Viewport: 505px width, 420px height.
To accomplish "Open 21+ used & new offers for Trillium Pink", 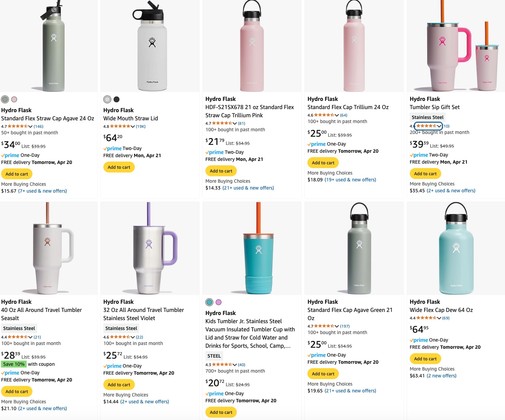I will [x=248, y=188].
